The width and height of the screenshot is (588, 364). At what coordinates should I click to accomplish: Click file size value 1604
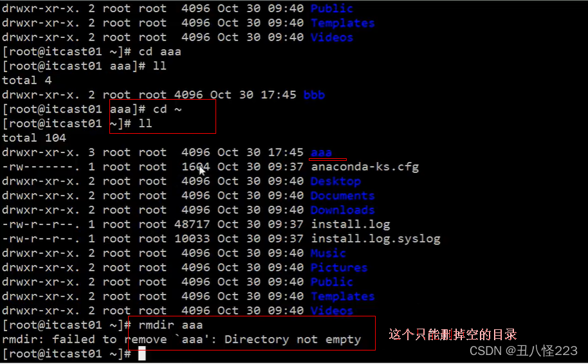[x=196, y=167]
